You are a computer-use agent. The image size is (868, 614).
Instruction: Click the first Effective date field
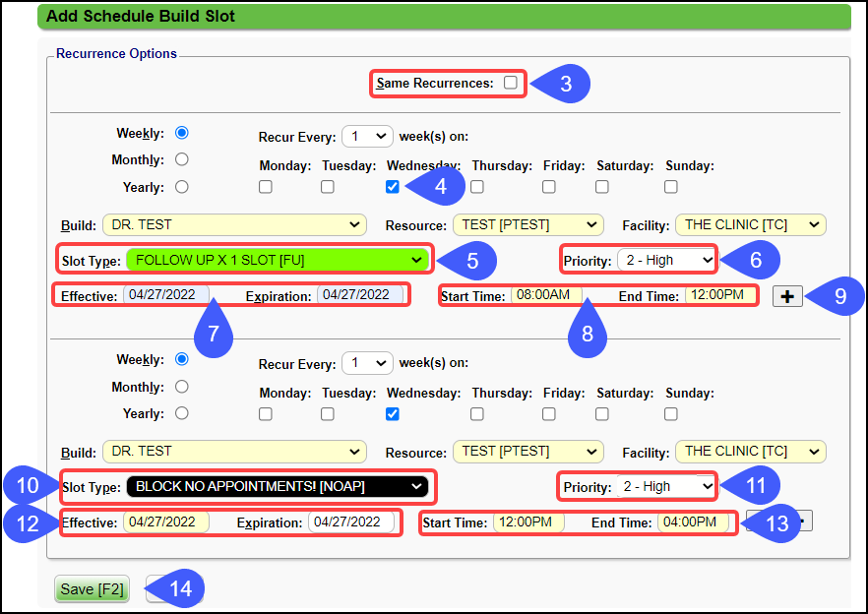165,295
